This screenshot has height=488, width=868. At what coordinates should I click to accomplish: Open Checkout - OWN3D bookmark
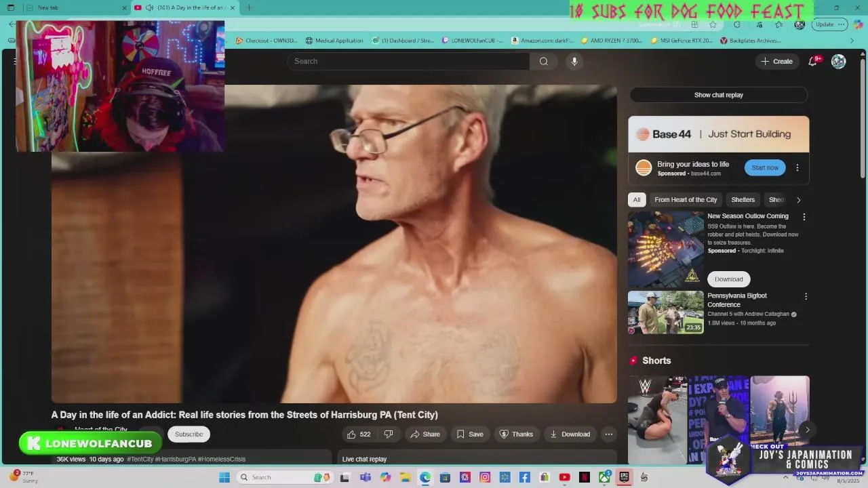(x=267, y=41)
